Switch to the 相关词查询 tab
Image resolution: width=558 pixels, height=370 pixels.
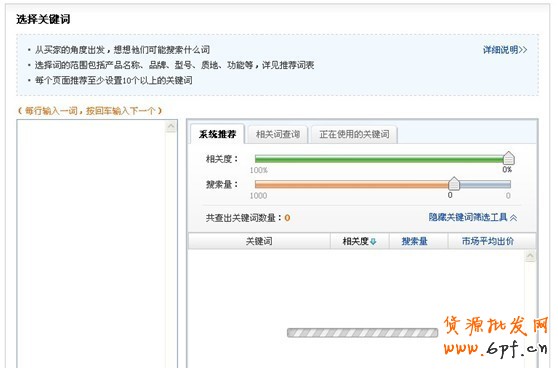(278, 134)
